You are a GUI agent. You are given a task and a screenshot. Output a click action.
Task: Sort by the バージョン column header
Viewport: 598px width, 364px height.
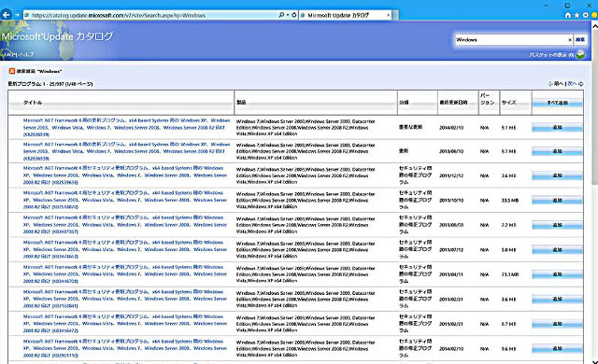488,99
